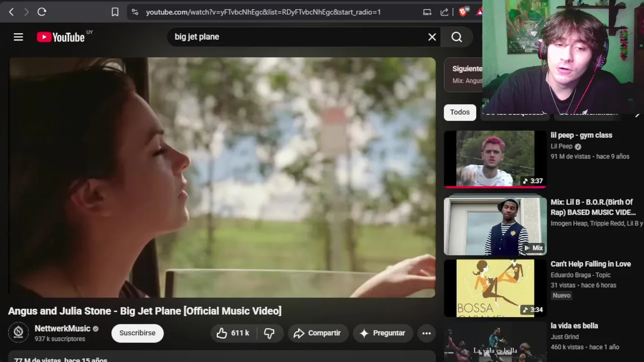Click the Preguntar AI button
Viewport: 644px width, 362px height.
383,333
